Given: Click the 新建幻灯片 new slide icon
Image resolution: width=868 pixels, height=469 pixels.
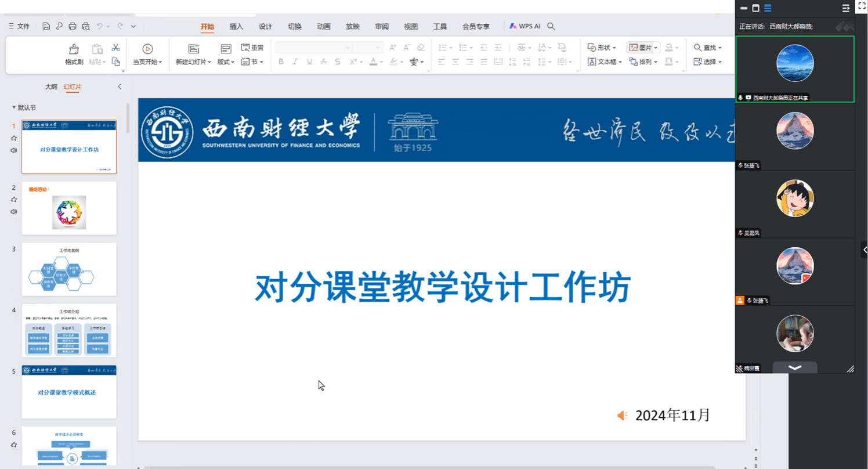Looking at the screenshot, I should 194,49.
